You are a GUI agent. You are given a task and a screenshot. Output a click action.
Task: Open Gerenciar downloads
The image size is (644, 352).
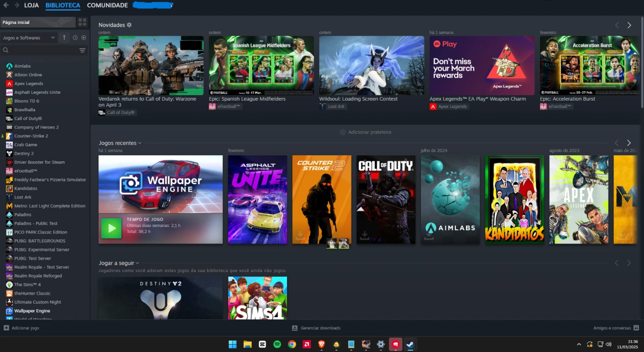[x=316, y=328]
